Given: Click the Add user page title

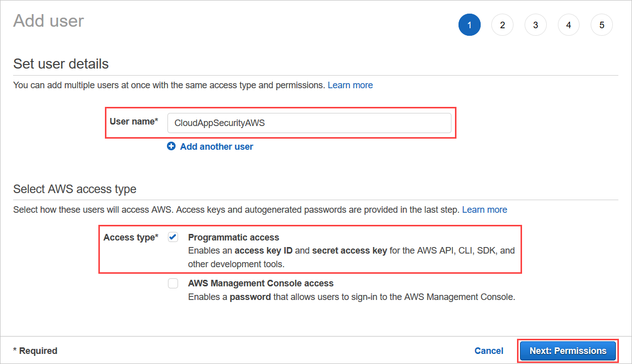Looking at the screenshot, I should 48,21.
